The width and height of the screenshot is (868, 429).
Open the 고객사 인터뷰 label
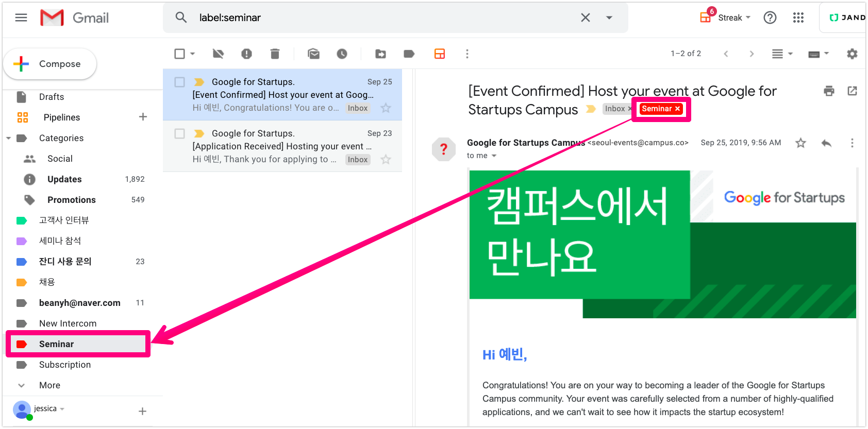[x=64, y=220]
